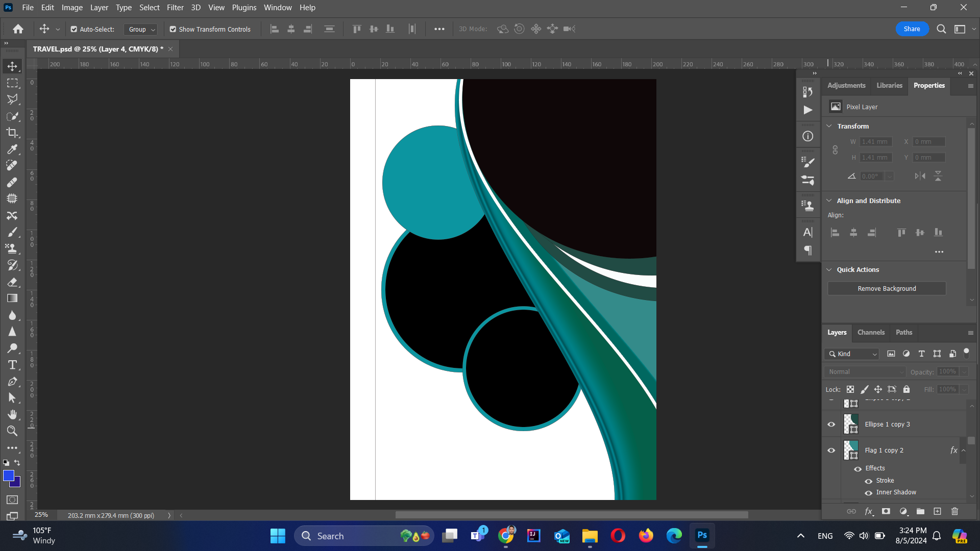This screenshot has height=551, width=980.
Task: Select the Hand tool
Action: [12, 414]
